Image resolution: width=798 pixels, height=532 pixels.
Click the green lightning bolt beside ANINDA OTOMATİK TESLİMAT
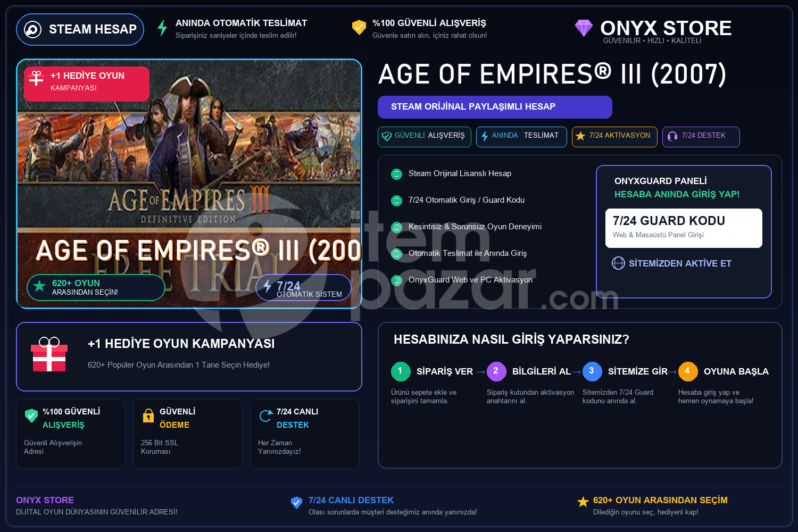(x=162, y=28)
